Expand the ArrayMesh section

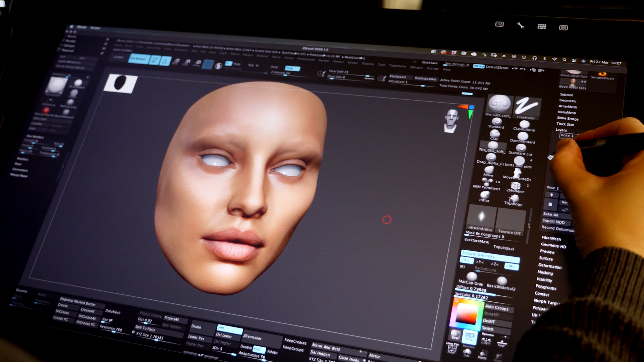click(x=568, y=107)
